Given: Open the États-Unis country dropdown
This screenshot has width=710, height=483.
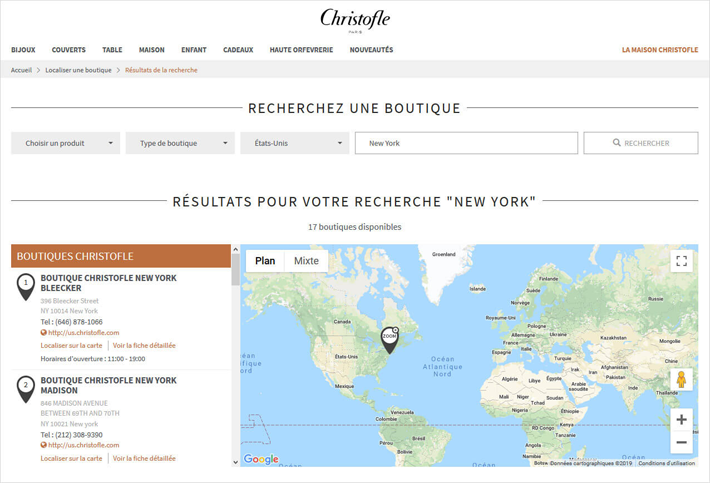Looking at the screenshot, I should click(295, 143).
